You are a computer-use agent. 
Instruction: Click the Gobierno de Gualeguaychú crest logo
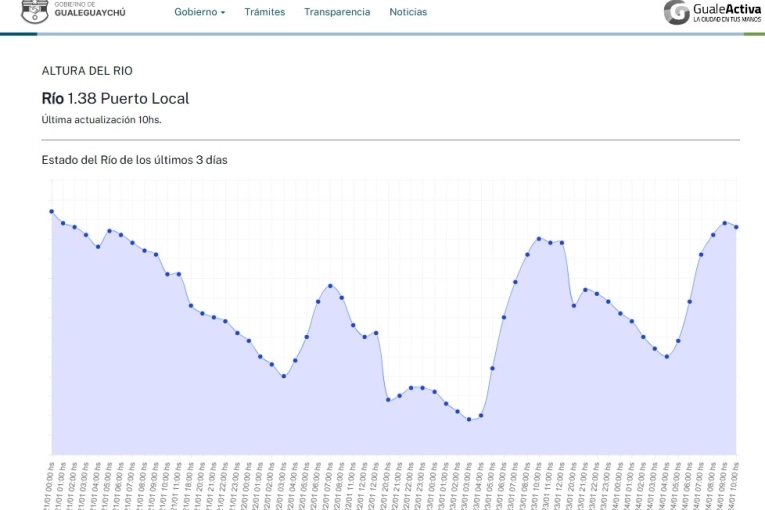coord(34,11)
